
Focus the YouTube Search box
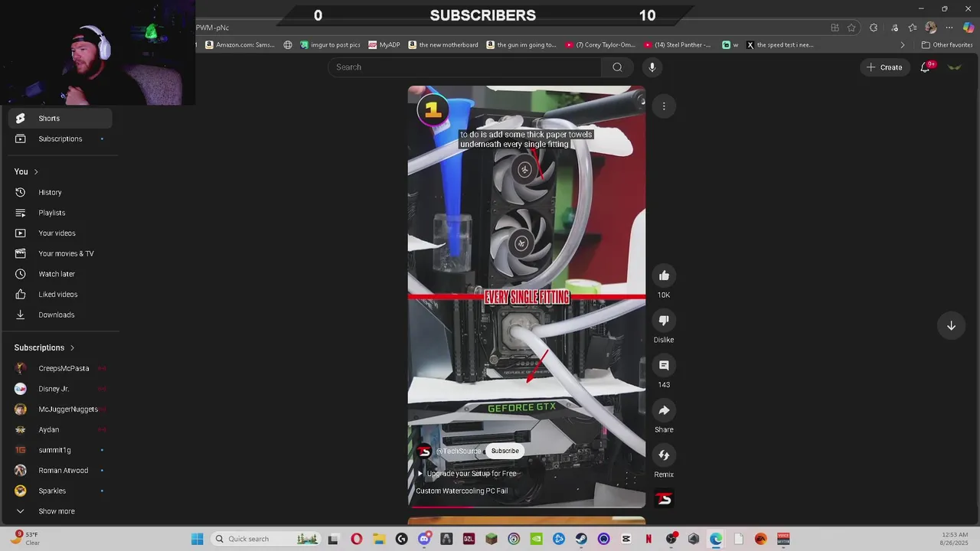click(465, 67)
